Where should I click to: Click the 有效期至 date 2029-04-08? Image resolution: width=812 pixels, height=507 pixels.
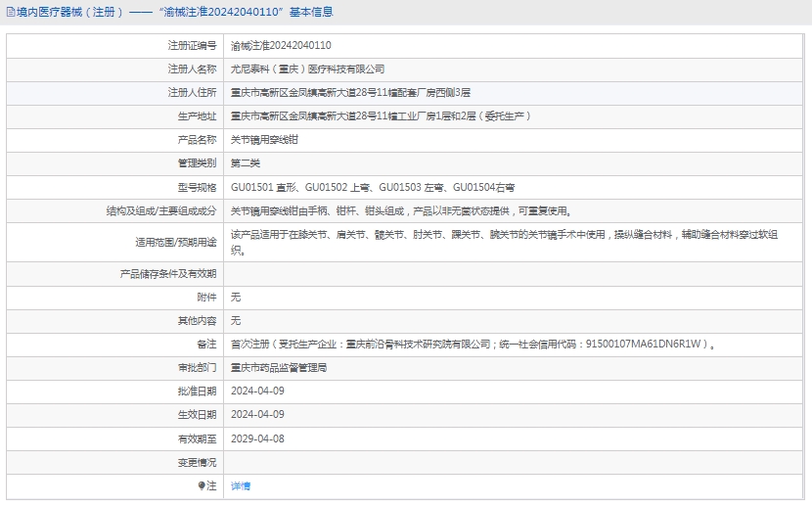click(257, 438)
